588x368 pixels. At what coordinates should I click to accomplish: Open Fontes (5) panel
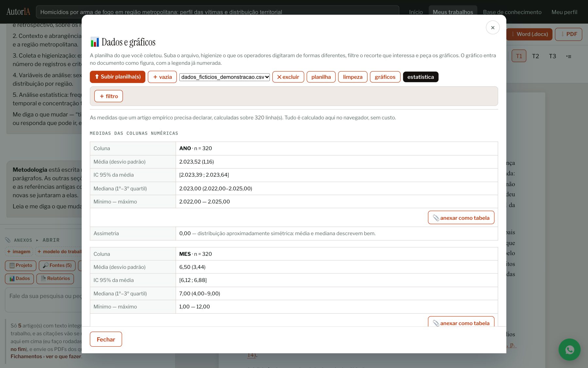[x=57, y=265]
